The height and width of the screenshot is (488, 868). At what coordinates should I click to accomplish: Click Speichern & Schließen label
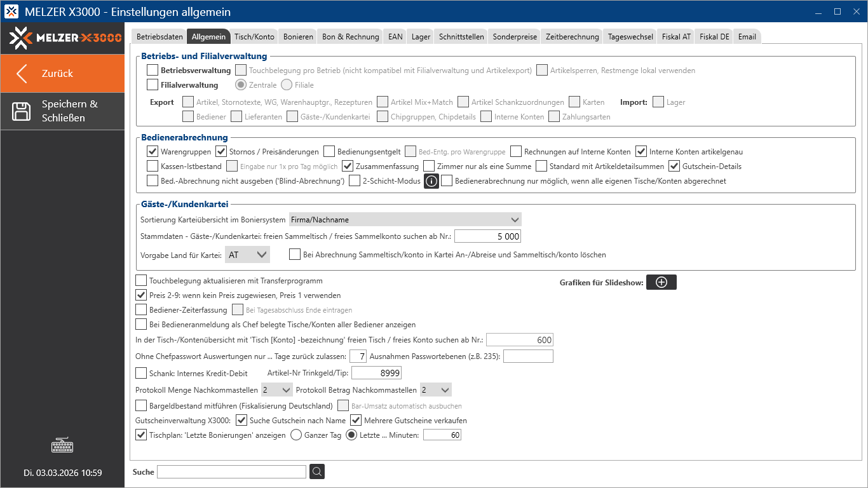(70, 111)
